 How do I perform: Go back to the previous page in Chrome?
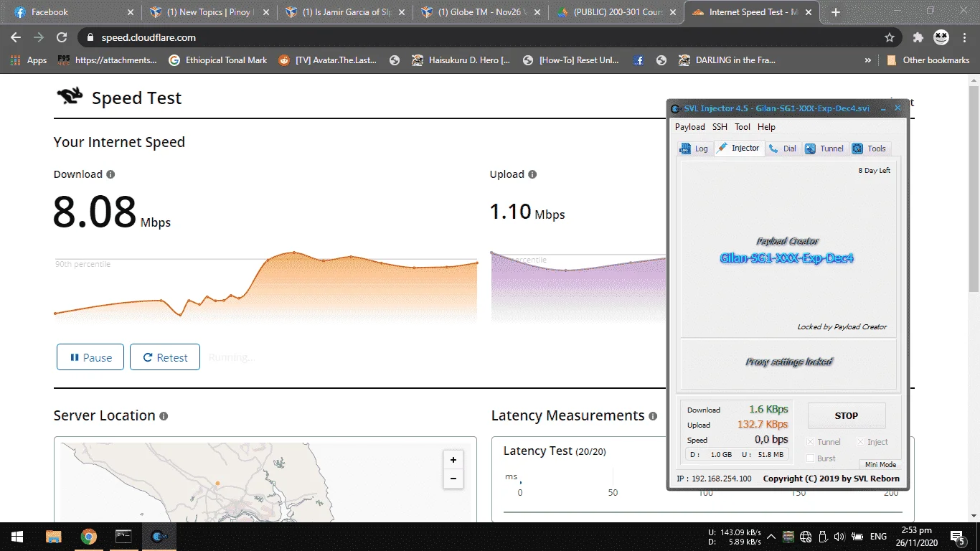click(16, 37)
